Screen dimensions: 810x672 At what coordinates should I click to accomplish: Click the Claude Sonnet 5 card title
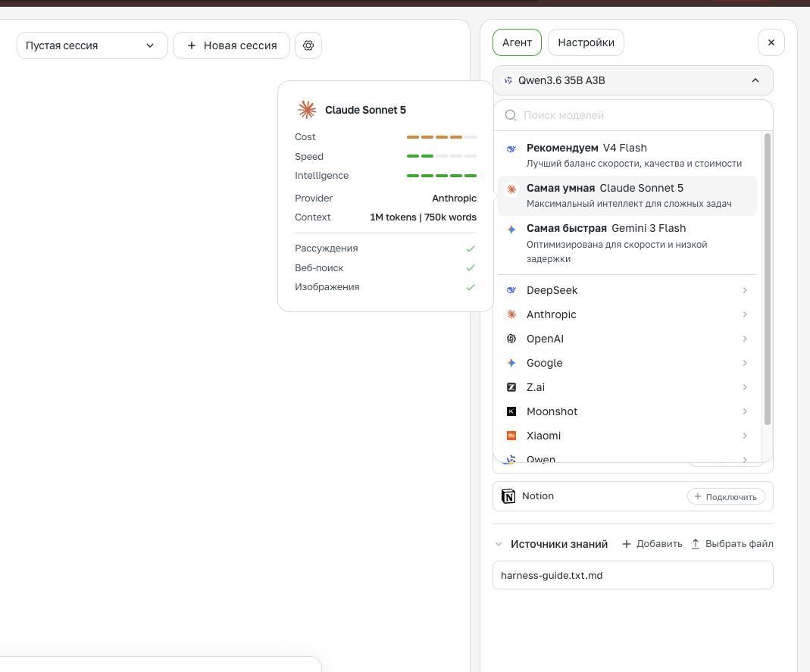[365, 110]
